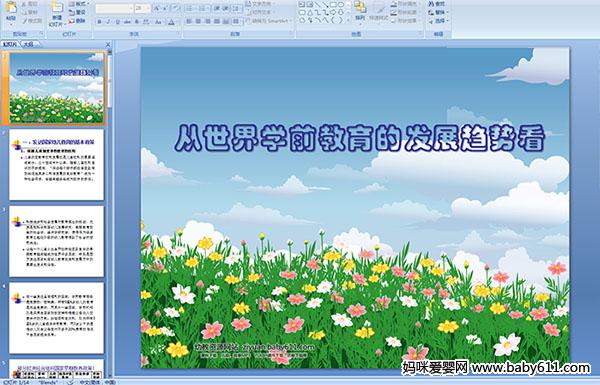Click the Delete slide button
Viewport: 600px width, 385px height.
point(78,21)
